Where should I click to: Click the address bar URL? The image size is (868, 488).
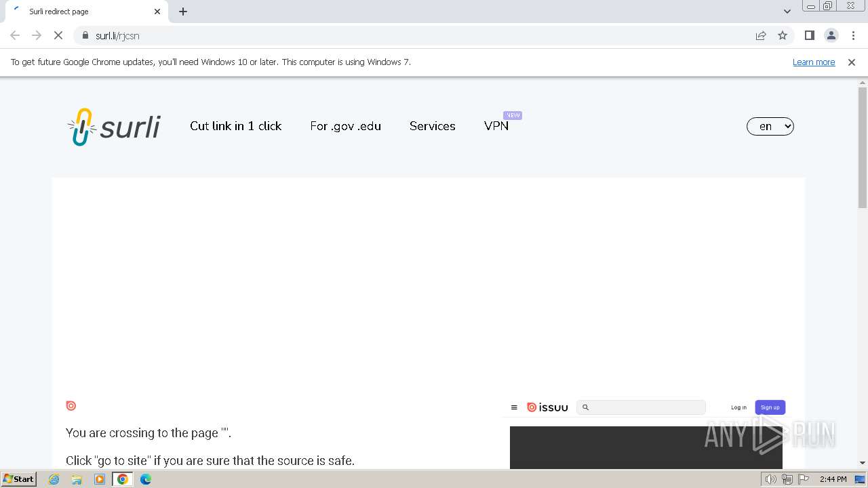point(117,36)
